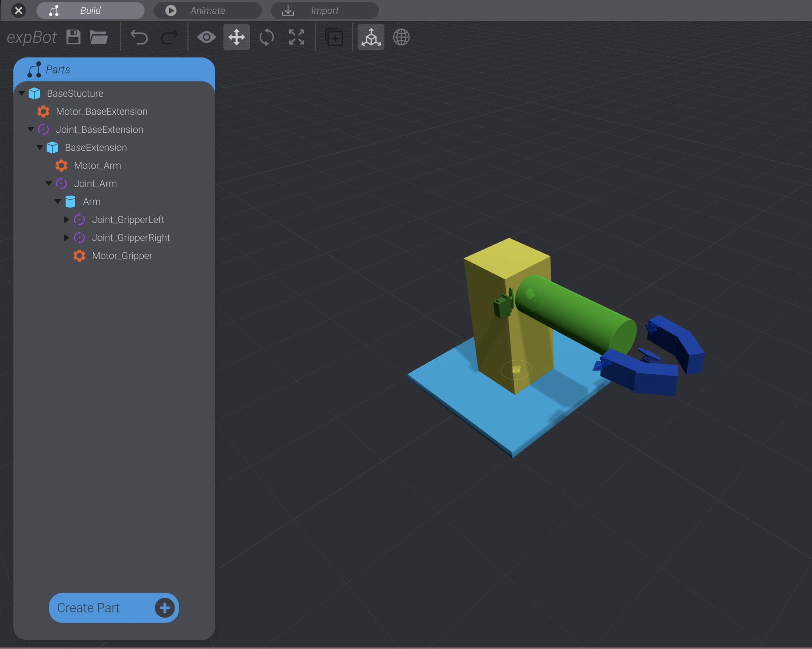Expand the Joint_GripperLeft node
Image resolution: width=812 pixels, height=649 pixels.
point(67,220)
